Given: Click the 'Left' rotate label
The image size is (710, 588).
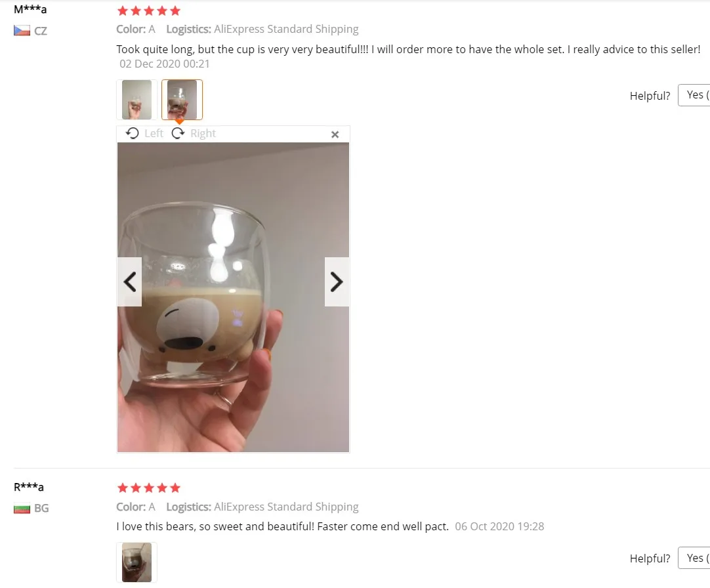Looking at the screenshot, I should coord(154,133).
